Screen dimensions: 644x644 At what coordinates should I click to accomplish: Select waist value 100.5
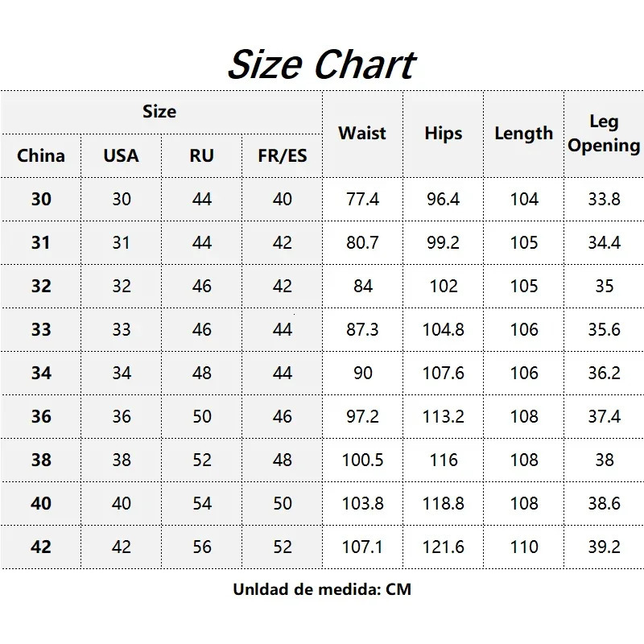362,460
